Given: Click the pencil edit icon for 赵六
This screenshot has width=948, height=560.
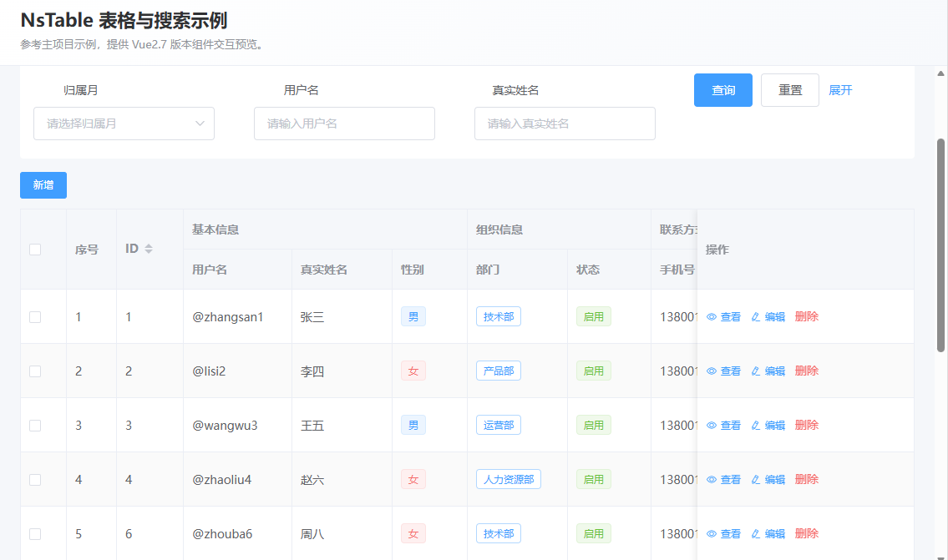Looking at the screenshot, I should coord(756,480).
